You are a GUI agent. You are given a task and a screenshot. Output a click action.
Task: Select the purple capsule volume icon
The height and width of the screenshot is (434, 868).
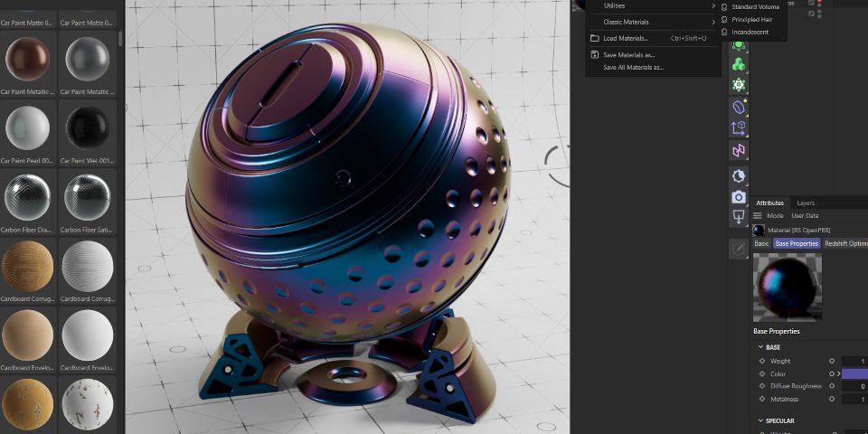coord(739,108)
